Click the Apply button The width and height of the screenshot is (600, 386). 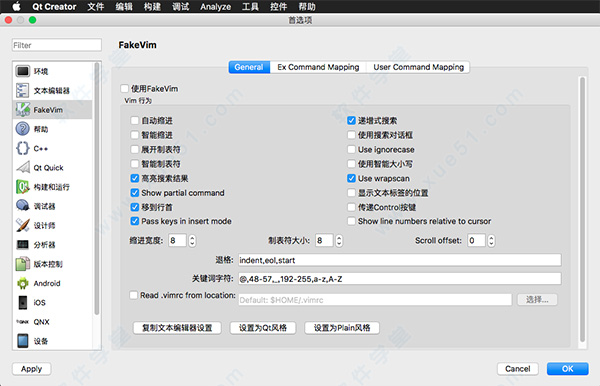[x=31, y=369]
